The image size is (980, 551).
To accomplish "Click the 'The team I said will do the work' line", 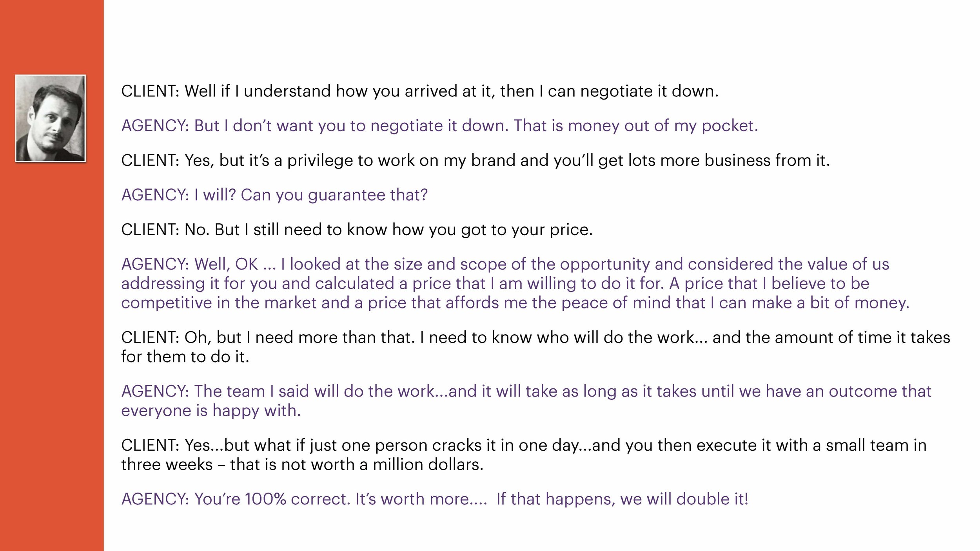I will pos(526,391).
